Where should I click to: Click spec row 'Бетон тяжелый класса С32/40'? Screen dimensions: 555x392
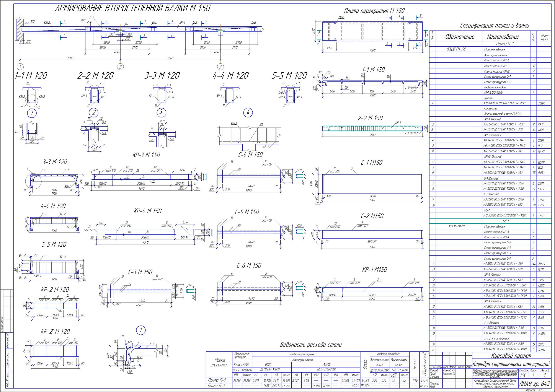point(503,114)
